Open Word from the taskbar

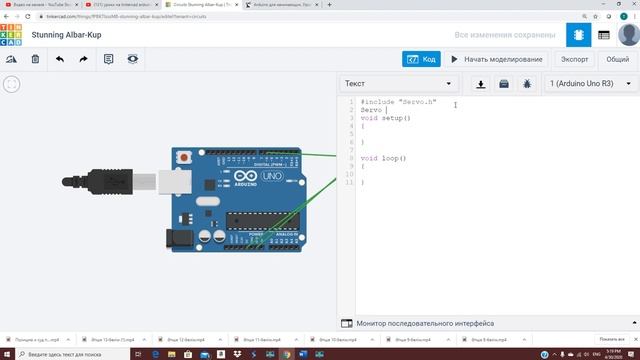(303, 354)
